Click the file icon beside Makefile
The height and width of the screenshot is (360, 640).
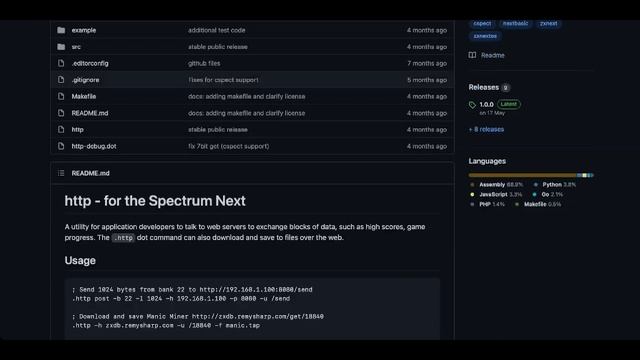point(61,96)
